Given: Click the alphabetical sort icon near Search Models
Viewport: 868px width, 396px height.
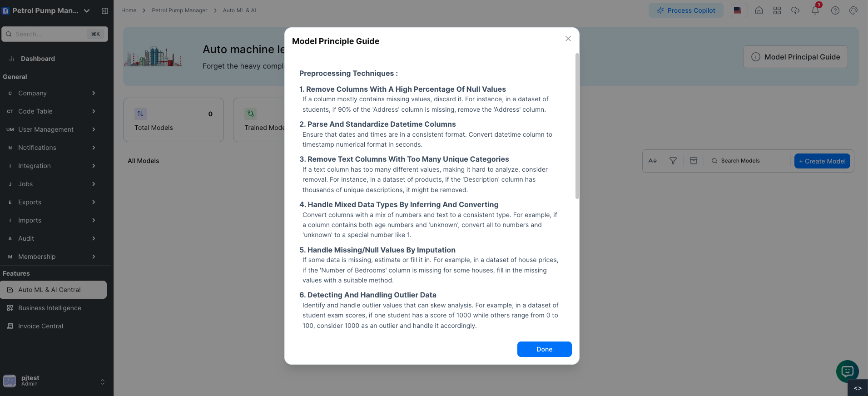Looking at the screenshot, I should coord(653,160).
